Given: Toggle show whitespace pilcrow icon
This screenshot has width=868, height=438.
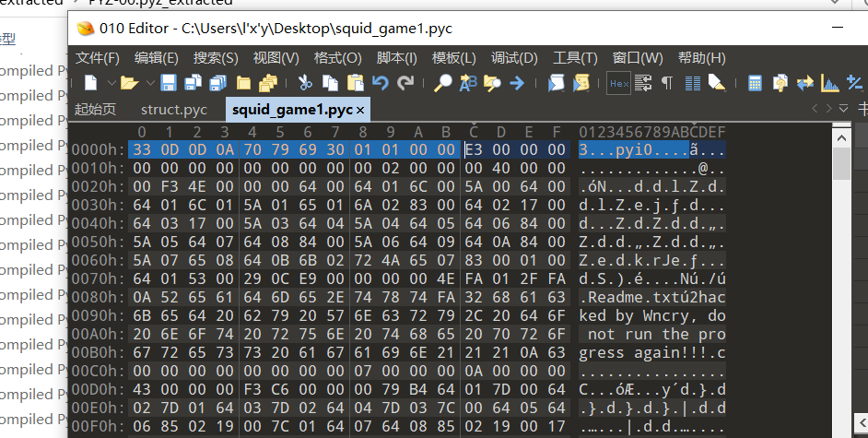Looking at the screenshot, I should click(x=667, y=83).
